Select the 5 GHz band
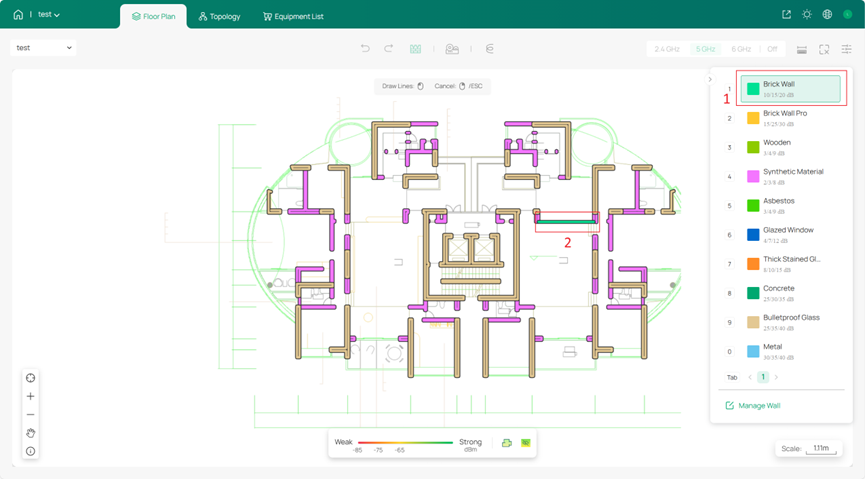 click(x=706, y=49)
